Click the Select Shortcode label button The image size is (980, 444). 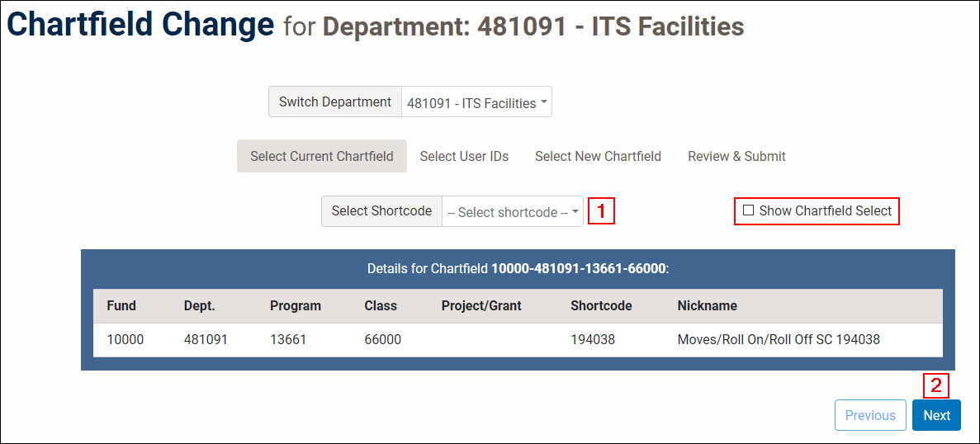(x=381, y=211)
